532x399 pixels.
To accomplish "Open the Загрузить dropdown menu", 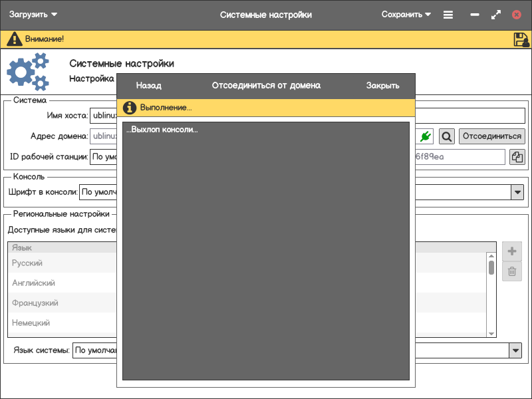I will (33, 15).
